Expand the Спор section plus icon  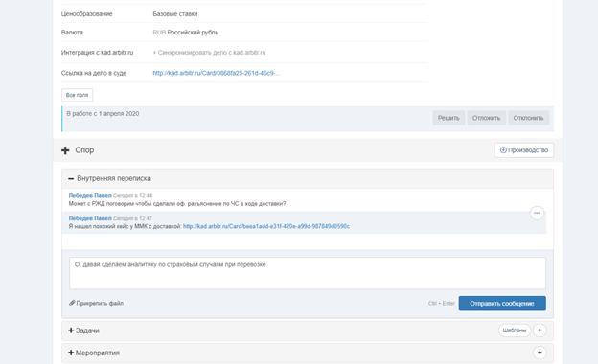[x=65, y=150]
